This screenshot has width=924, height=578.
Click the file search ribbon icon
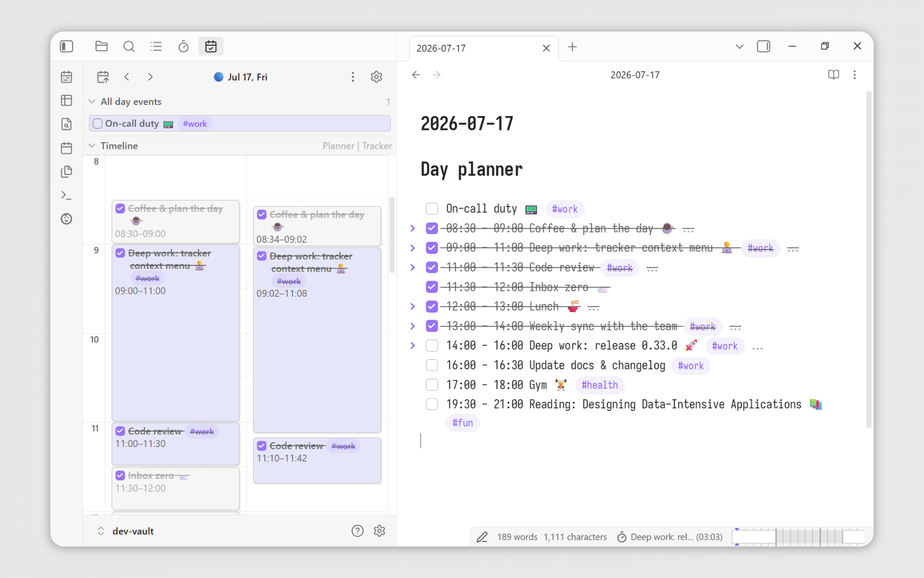(66, 124)
